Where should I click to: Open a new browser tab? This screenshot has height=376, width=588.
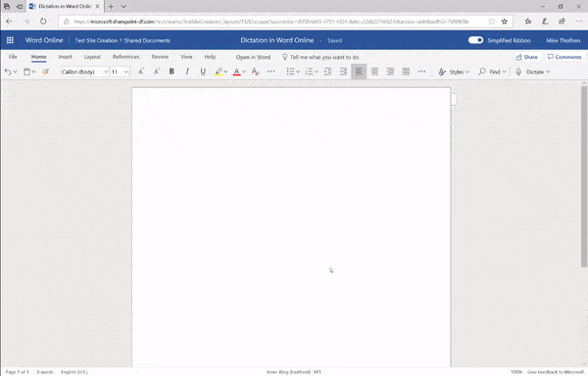[x=111, y=7]
